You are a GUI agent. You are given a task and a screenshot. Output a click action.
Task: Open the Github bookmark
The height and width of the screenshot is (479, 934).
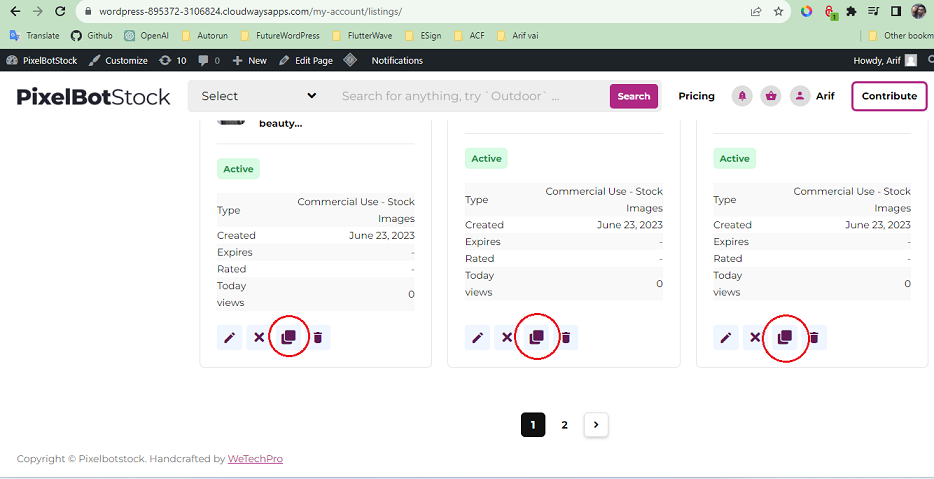tap(92, 36)
